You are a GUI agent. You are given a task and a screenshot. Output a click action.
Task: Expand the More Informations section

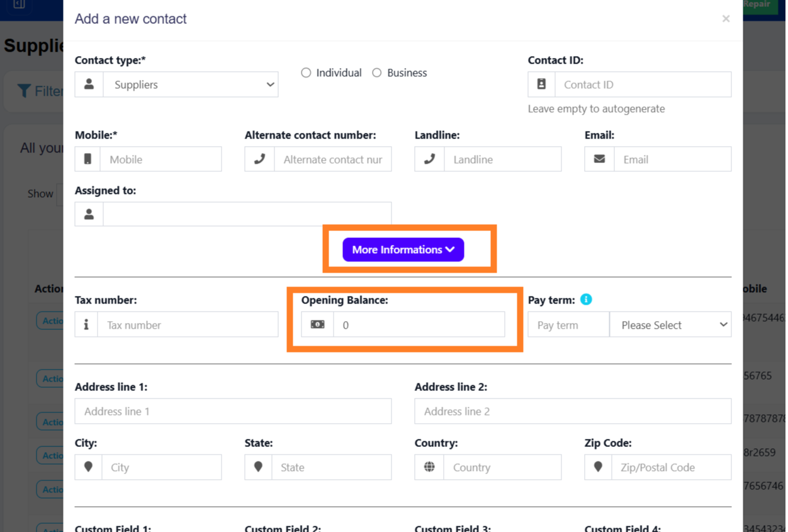403,250
